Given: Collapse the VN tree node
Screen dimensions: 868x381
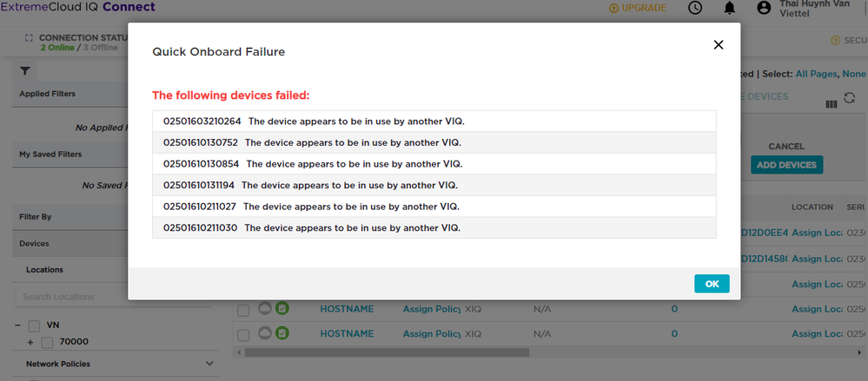Looking at the screenshot, I should [17, 325].
